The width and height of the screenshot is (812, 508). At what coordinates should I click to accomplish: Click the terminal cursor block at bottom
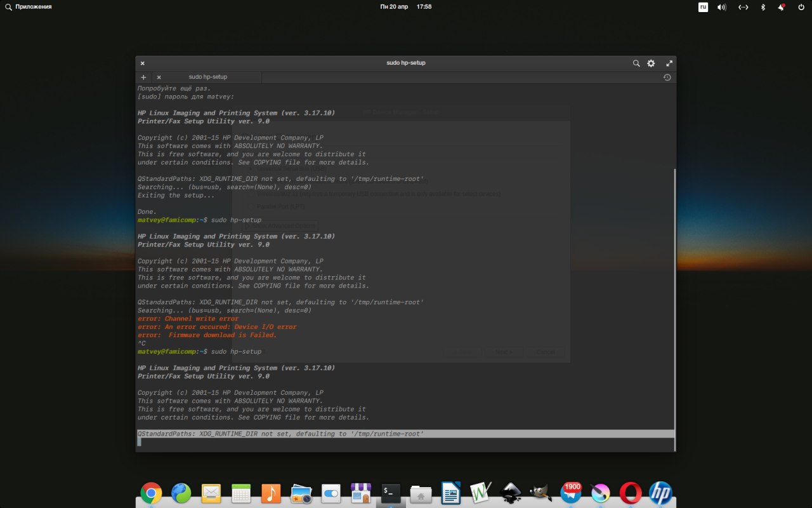pos(140,442)
